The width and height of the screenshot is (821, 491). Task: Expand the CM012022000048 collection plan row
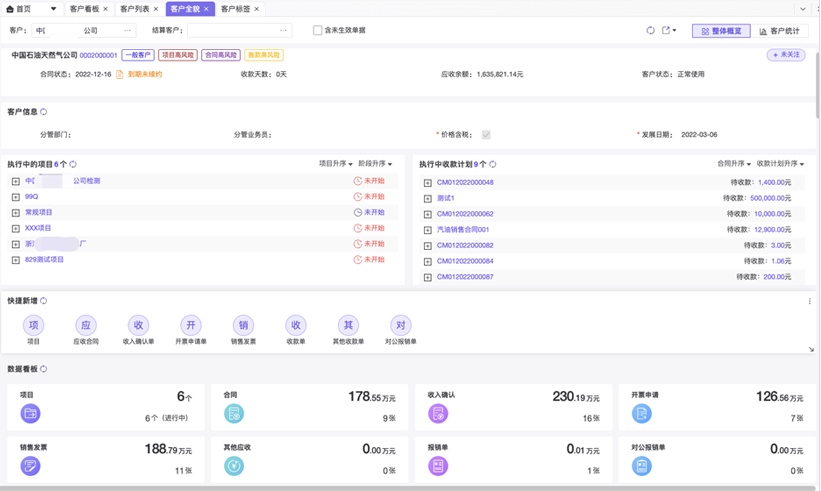pos(428,183)
